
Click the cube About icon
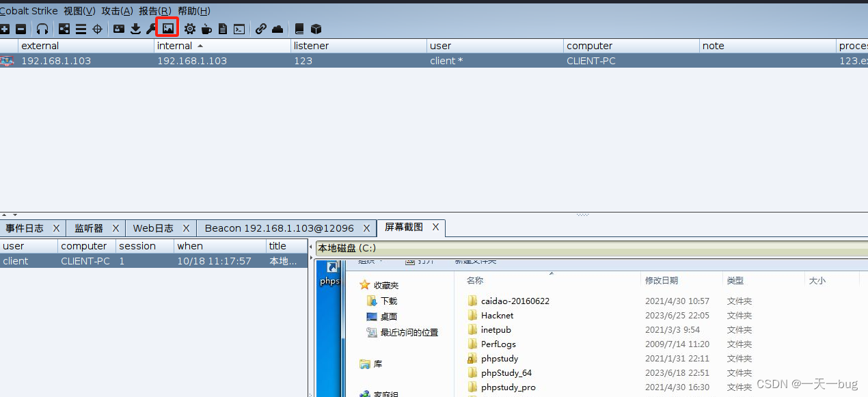pyautogui.click(x=316, y=29)
